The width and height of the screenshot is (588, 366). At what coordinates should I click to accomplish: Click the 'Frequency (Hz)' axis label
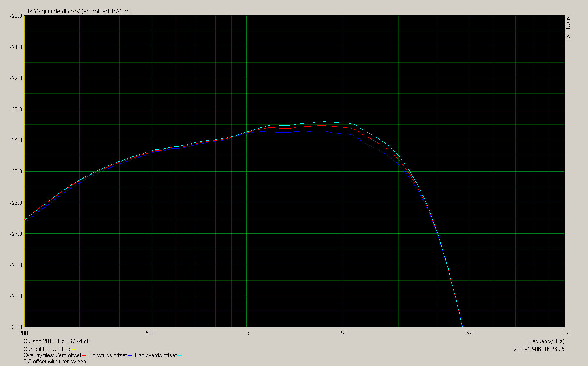pos(546,341)
